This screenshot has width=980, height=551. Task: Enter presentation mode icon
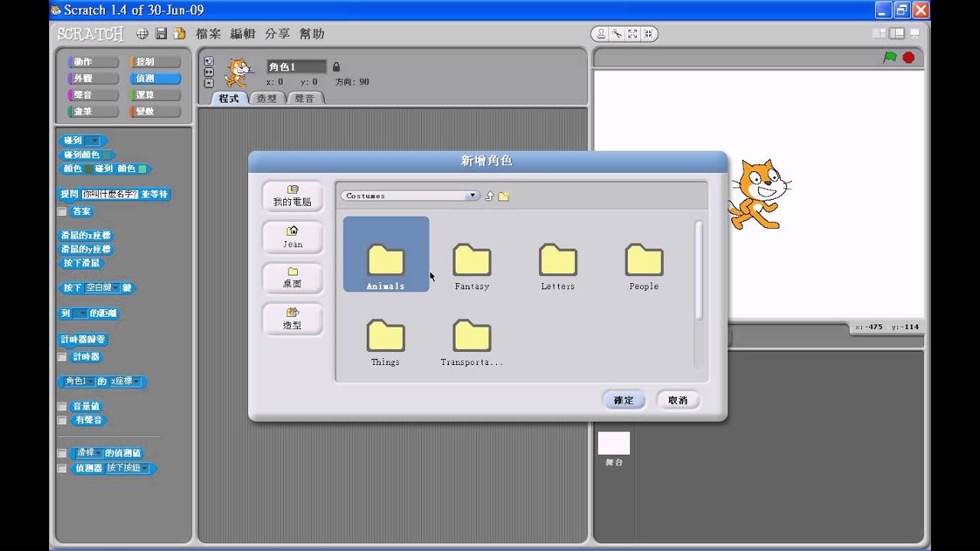(915, 34)
